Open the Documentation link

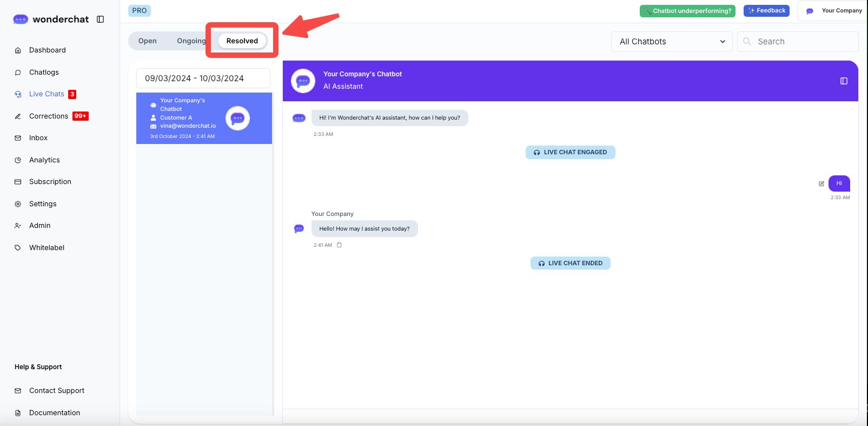click(54, 413)
